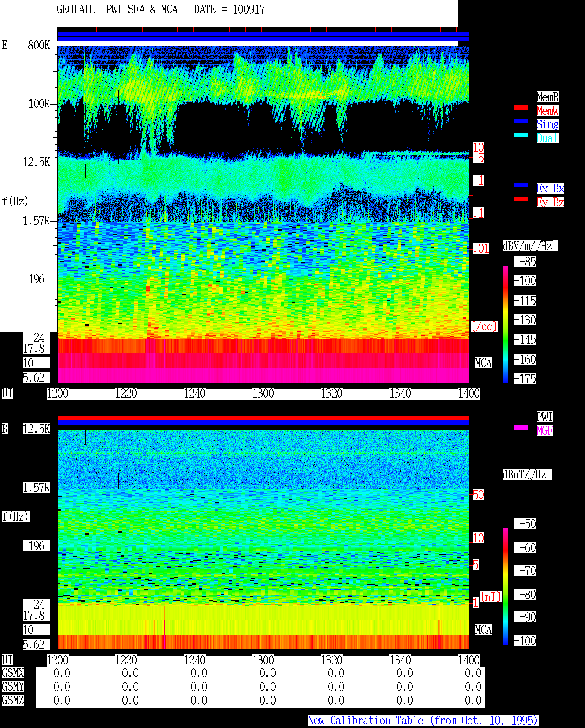Click the cyan Dual legend swatch
Screen dimensions: 585x728
point(521,135)
